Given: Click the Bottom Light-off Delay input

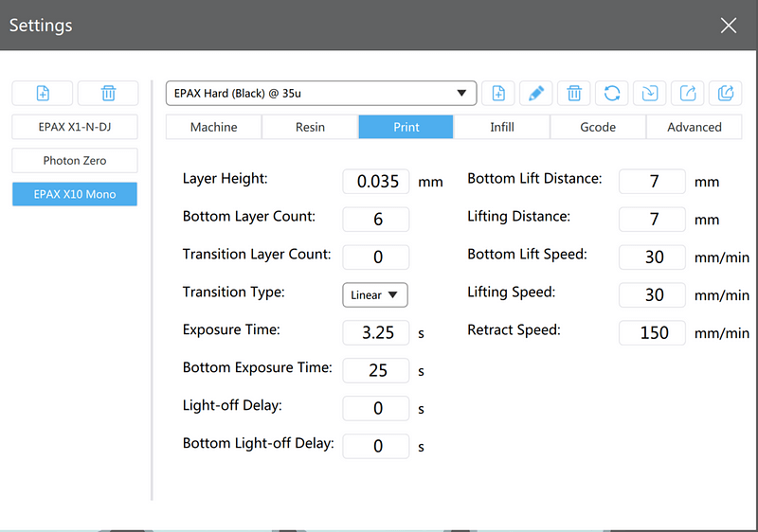Looking at the screenshot, I should pyautogui.click(x=376, y=446).
